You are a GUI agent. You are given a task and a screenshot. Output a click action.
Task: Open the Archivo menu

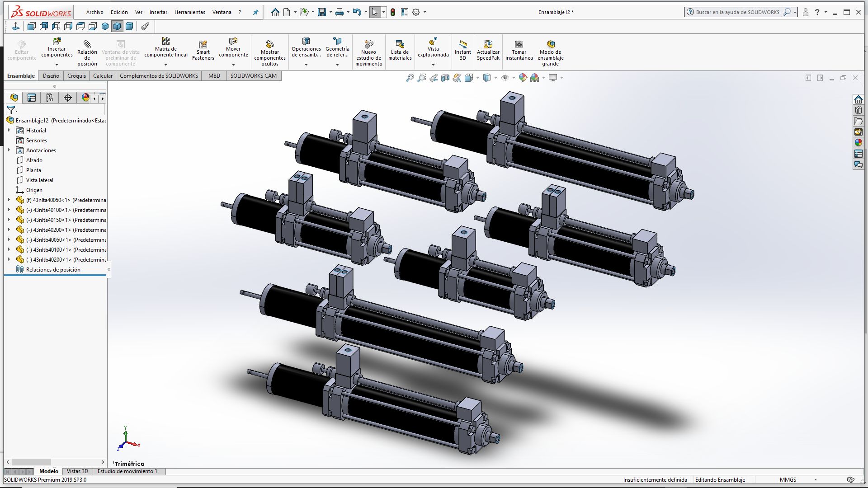click(94, 12)
